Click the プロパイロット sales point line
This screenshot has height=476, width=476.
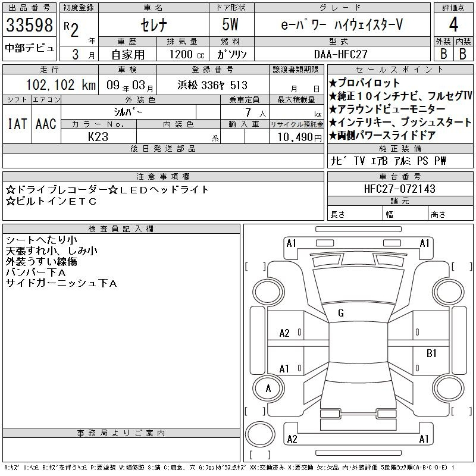[364, 83]
